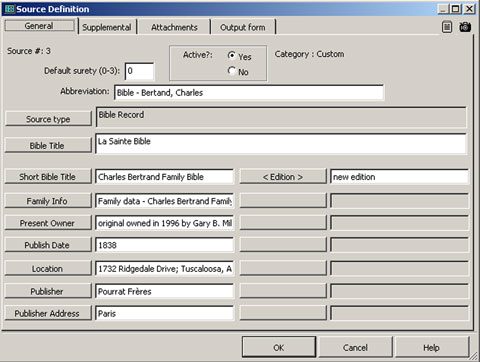
Task: Click the original owned in 1996 field
Action: point(165,223)
